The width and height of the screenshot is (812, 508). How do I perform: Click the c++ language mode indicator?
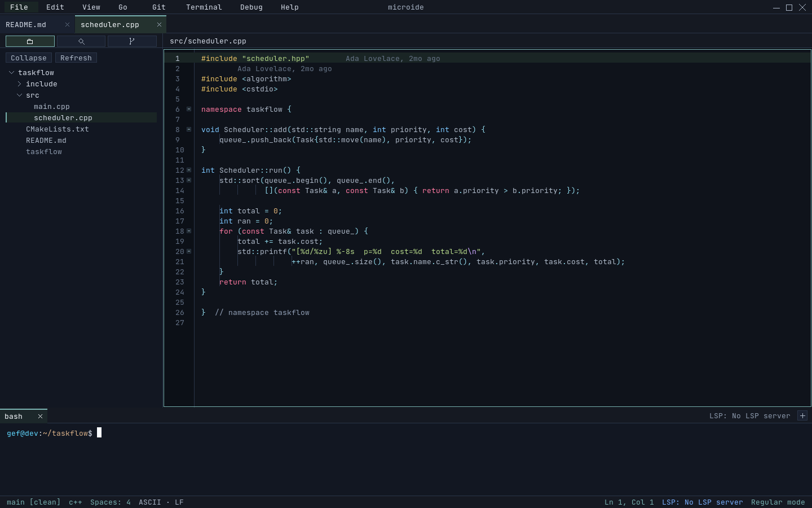click(76, 502)
